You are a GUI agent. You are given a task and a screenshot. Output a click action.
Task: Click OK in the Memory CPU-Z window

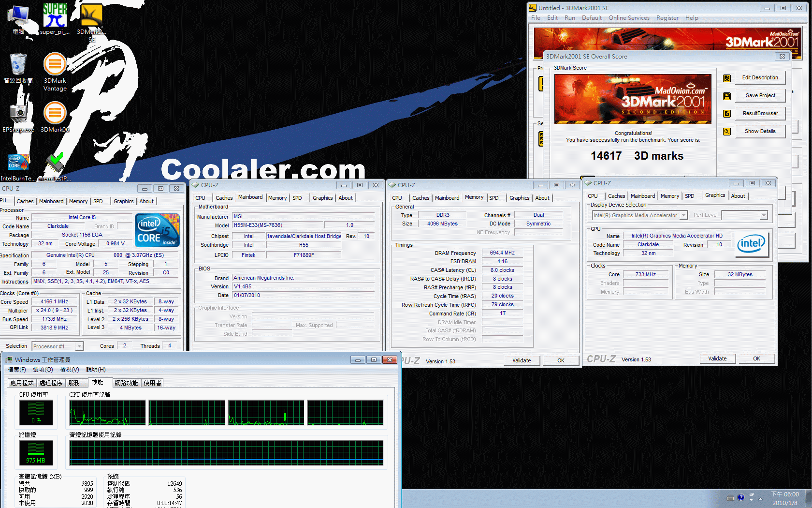point(561,360)
